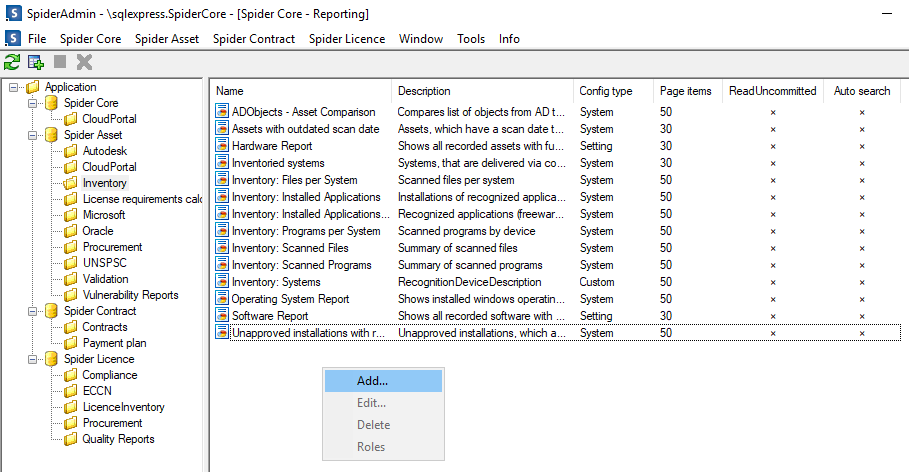Screen dimensions: 909x472
Task: Open the Spider Core menu
Action: tap(90, 39)
